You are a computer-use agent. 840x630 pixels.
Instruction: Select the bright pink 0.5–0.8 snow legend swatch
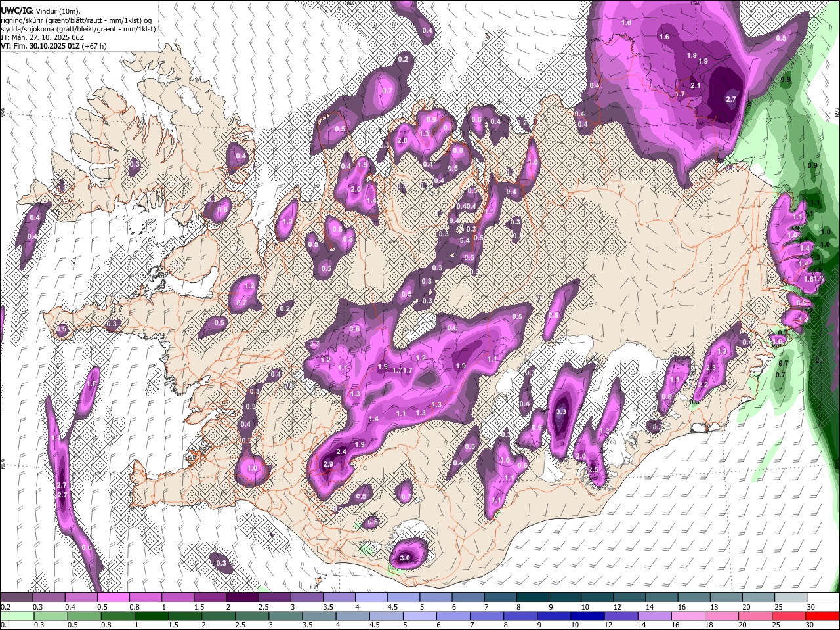pyautogui.click(x=114, y=598)
